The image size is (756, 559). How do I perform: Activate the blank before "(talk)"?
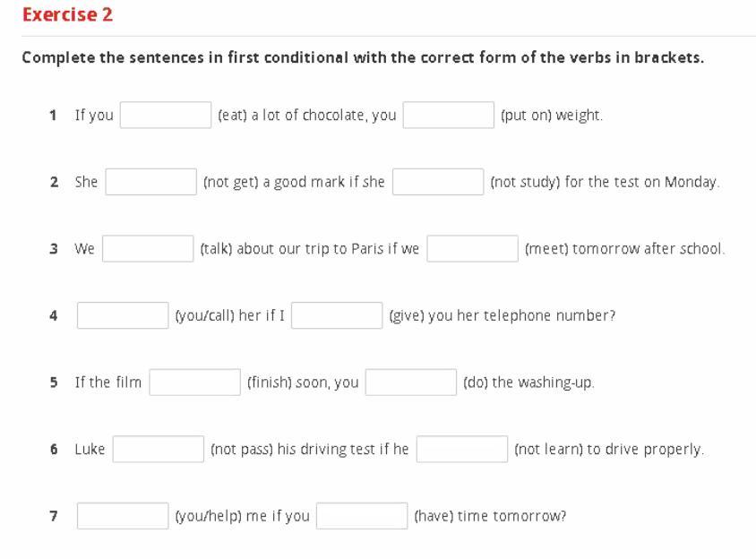click(x=148, y=249)
